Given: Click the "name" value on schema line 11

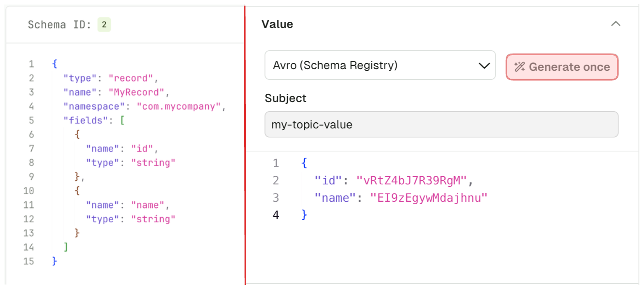Looking at the screenshot, I should pyautogui.click(x=147, y=205).
